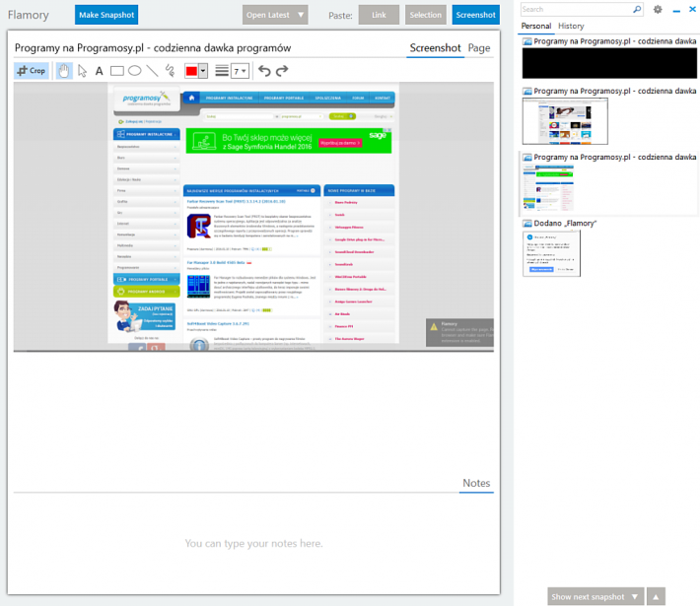Paste as Screenshot
Screen dimensions: 700x606
[475, 15]
